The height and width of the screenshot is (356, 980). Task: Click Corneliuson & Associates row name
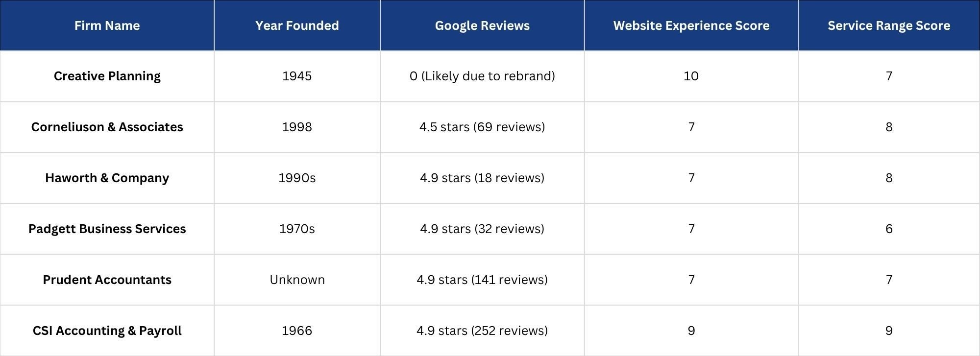tap(107, 127)
